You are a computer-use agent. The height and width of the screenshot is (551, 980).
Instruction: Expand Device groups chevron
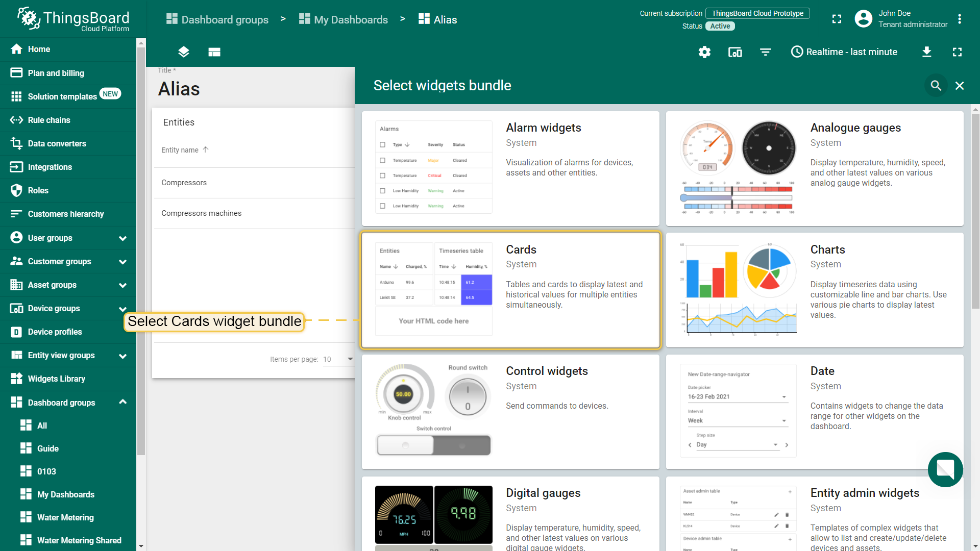pyautogui.click(x=122, y=309)
